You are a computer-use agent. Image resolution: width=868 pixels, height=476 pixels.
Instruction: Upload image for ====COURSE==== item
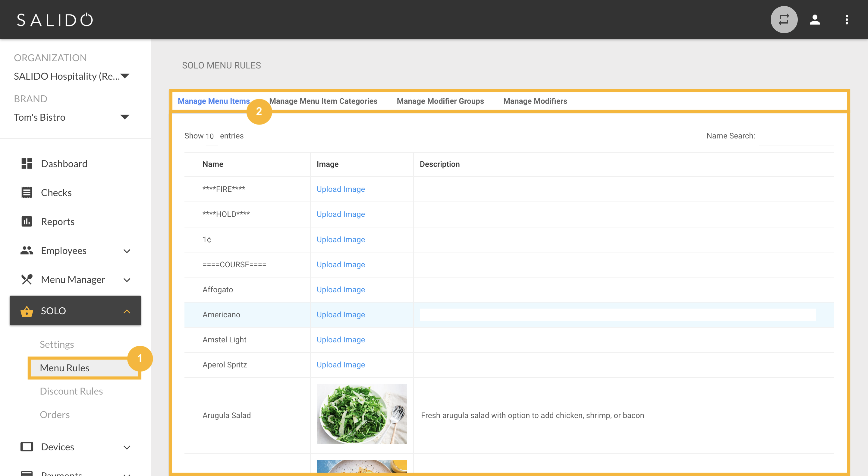click(341, 265)
